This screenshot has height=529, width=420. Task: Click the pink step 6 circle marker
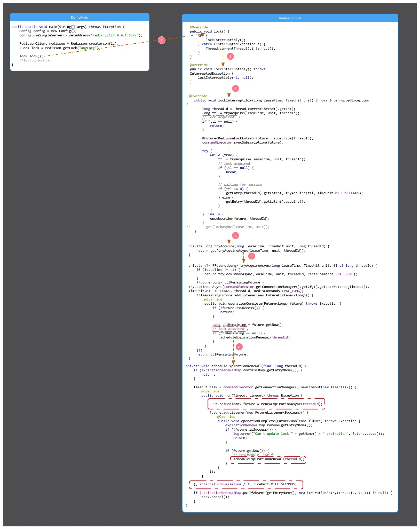coord(239,347)
